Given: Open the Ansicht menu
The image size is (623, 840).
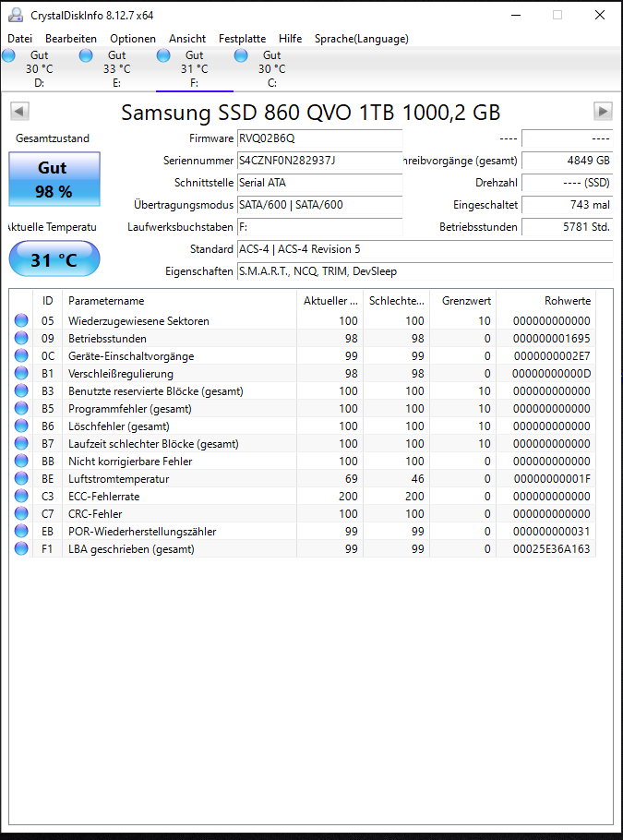Looking at the screenshot, I should (187, 39).
